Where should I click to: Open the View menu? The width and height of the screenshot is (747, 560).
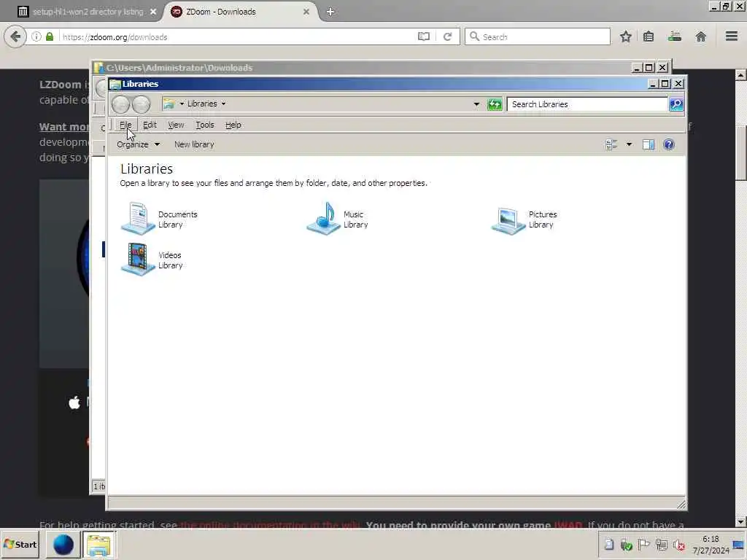coord(176,125)
